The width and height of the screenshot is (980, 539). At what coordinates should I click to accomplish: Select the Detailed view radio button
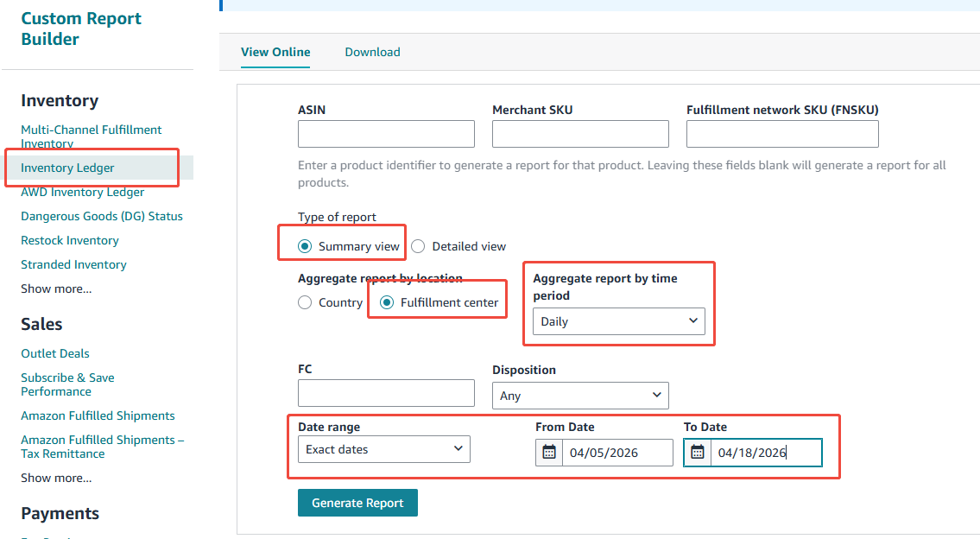pos(418,246)
